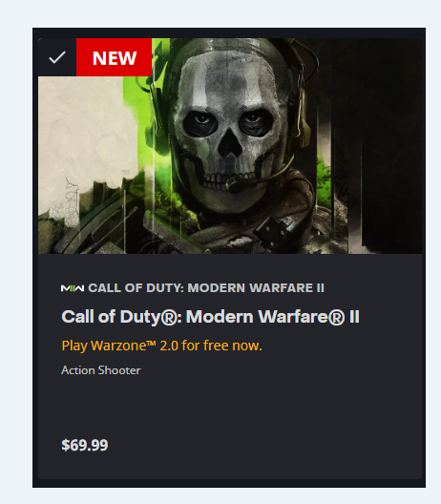
Task: Select the Action Shooter genre tag
Action: [x=101, y=370]
